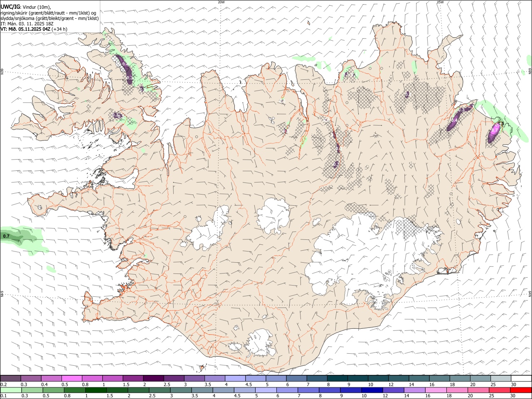Click palest green 0.1–0.3 bottom row swatch
Image resolution: width=532 pixels, height=399 pixels.
11,390
